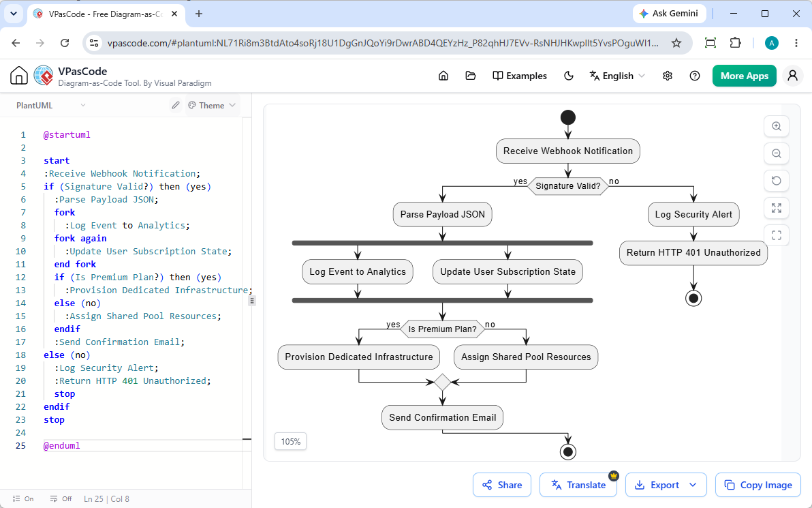Open a new browser tab

(x=199, y=14)
